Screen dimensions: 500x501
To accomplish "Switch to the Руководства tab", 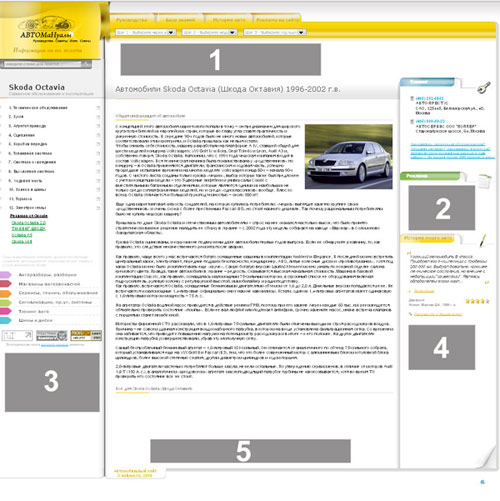I will click(132, 20).
